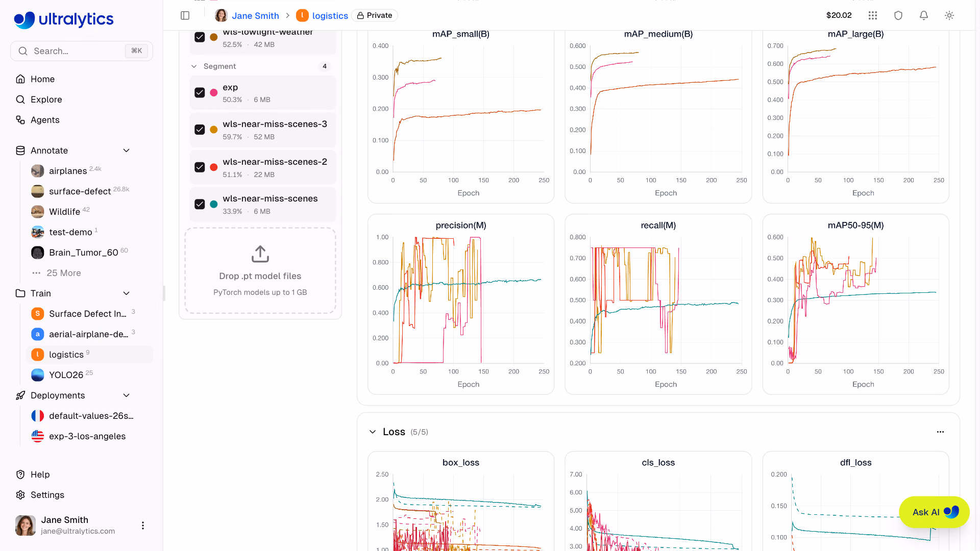Image resolution: width=980 pixels, height=551 pixels.
Task: Click the mAP50-95(M) chart title
Action: tap(855, 225)
